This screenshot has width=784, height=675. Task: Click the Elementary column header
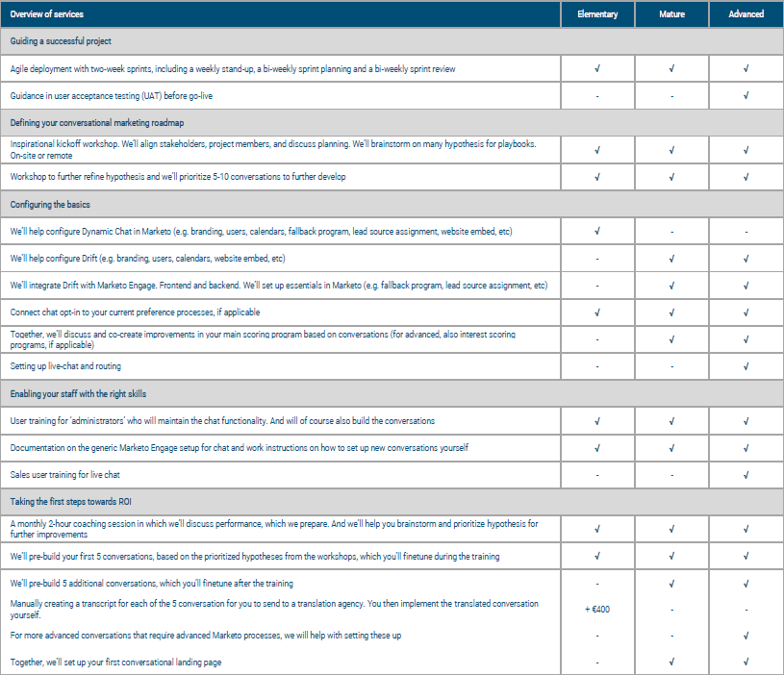(597, 14)
